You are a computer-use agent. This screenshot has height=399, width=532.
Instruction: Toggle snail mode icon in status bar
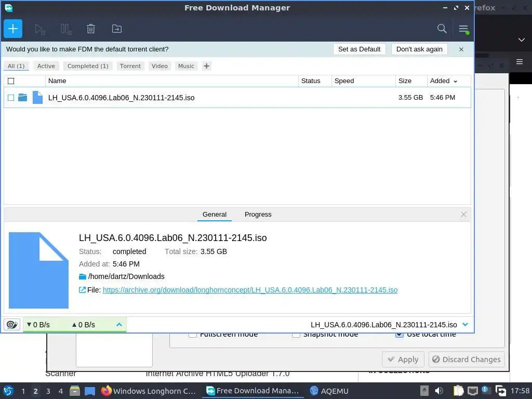click(x=12, y=325)
